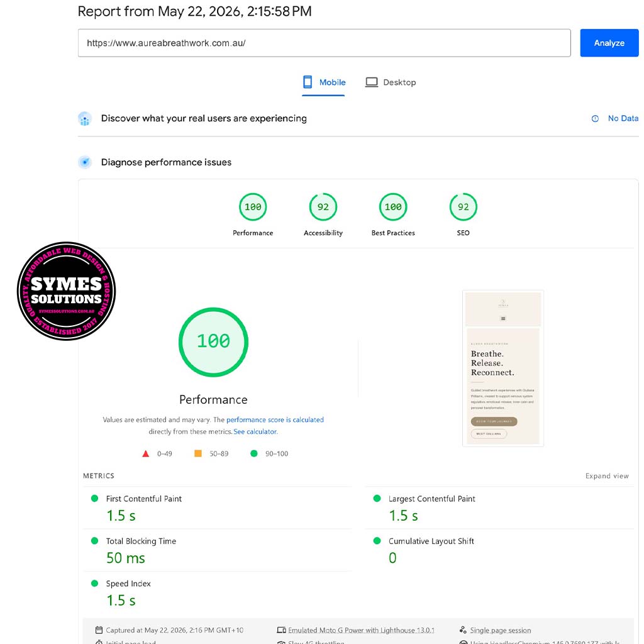This screenshot has height=644, width=644.
Task: Focus the URL input field
Action: pos(324,43)
